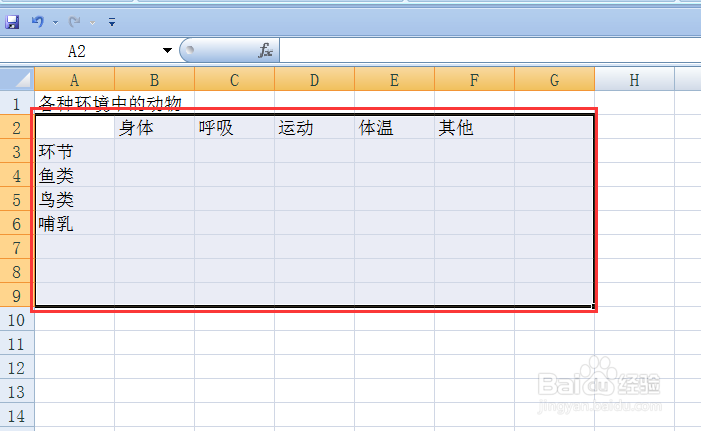Select row 14 header
Screen dimensions: 701x431
point(17,416)
